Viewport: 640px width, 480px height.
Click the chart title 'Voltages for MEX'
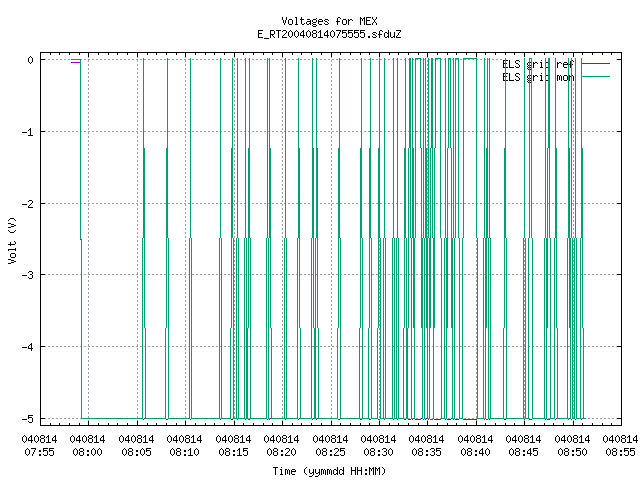coord(329,21)
